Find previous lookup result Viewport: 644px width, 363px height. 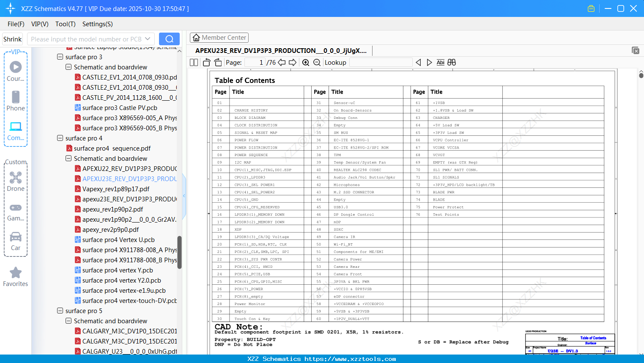tap(418, 63)
